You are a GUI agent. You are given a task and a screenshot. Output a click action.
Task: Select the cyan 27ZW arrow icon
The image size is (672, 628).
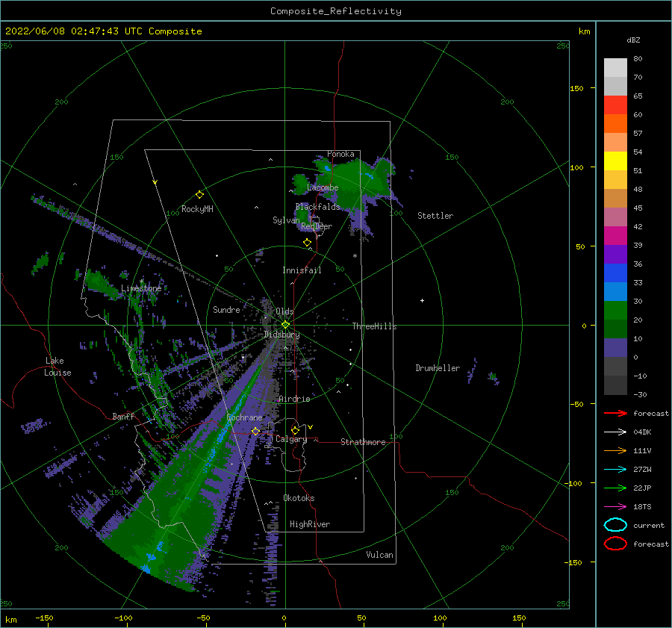coord(615,470)
